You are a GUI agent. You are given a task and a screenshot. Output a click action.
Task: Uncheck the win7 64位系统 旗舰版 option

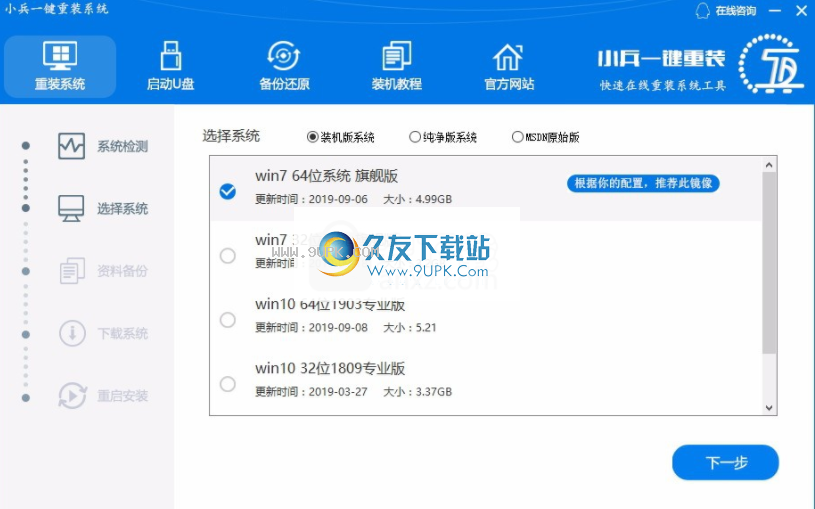coord(228,191)
